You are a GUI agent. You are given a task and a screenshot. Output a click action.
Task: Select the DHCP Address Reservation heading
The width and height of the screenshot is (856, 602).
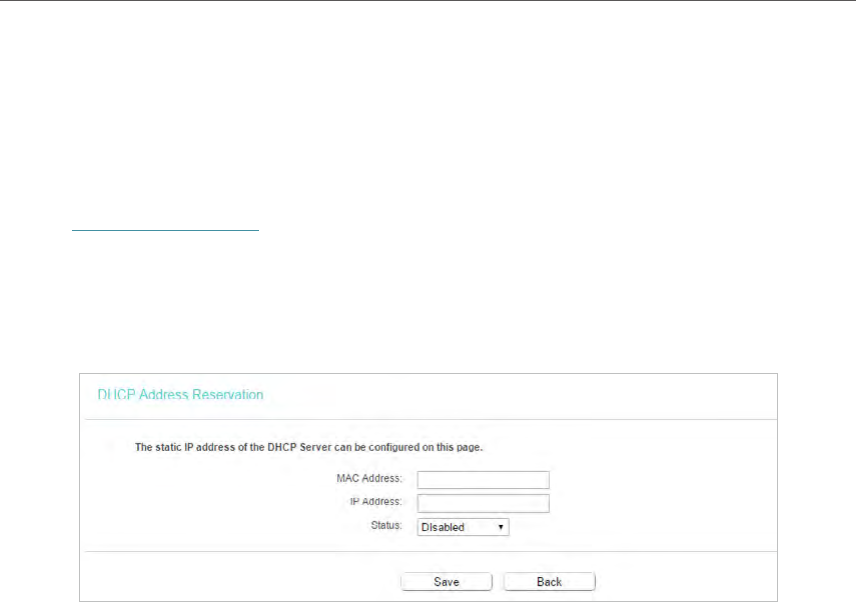[180, 395]
